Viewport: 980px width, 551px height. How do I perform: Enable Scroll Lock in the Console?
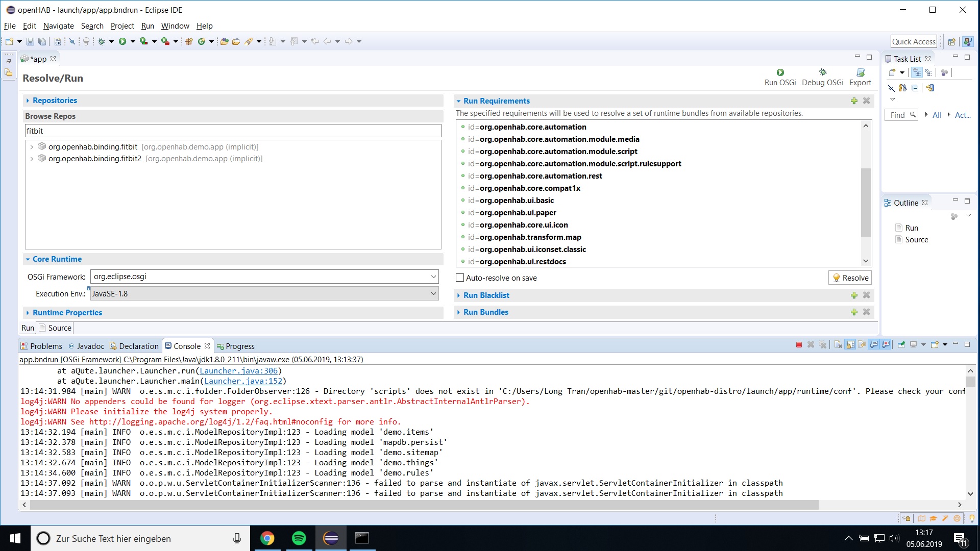click(x=849, y=345)
